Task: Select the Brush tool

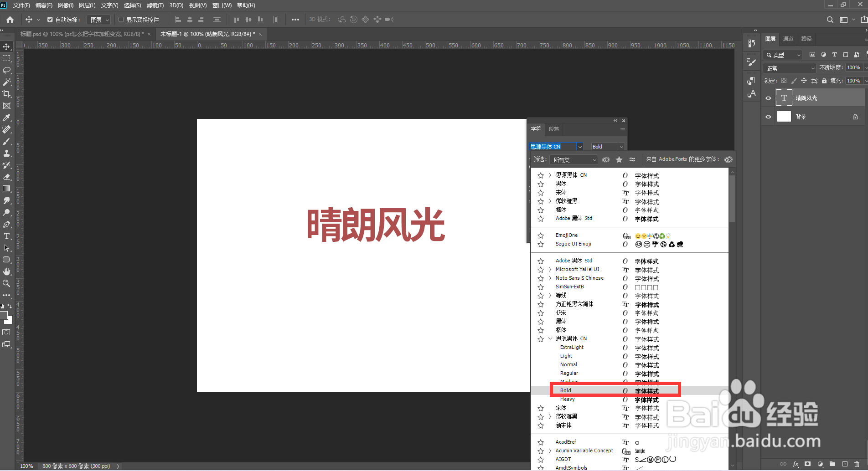Action: coord(6,141)
